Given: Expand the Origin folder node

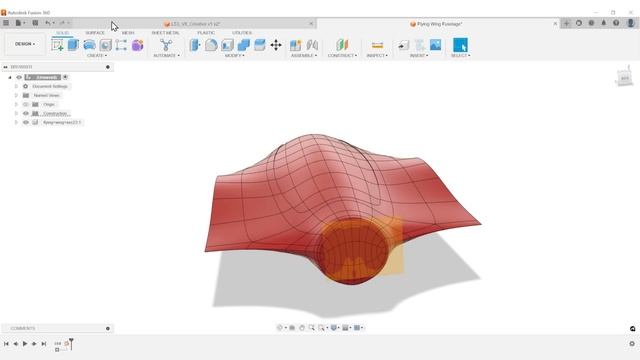Looking at the screenshot, I should (16, 104).
